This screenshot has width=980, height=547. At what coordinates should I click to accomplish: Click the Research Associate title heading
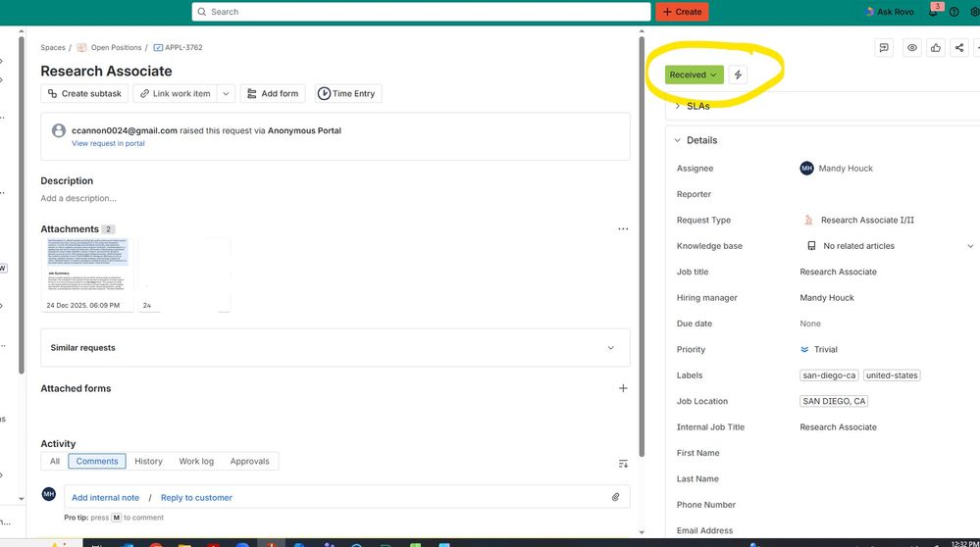106,72
